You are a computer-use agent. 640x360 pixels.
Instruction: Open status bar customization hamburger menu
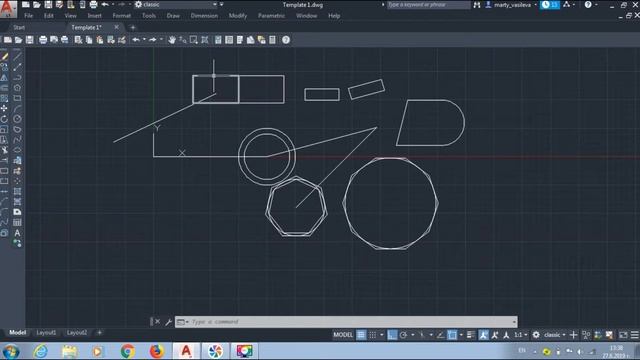tap(634, 335)
